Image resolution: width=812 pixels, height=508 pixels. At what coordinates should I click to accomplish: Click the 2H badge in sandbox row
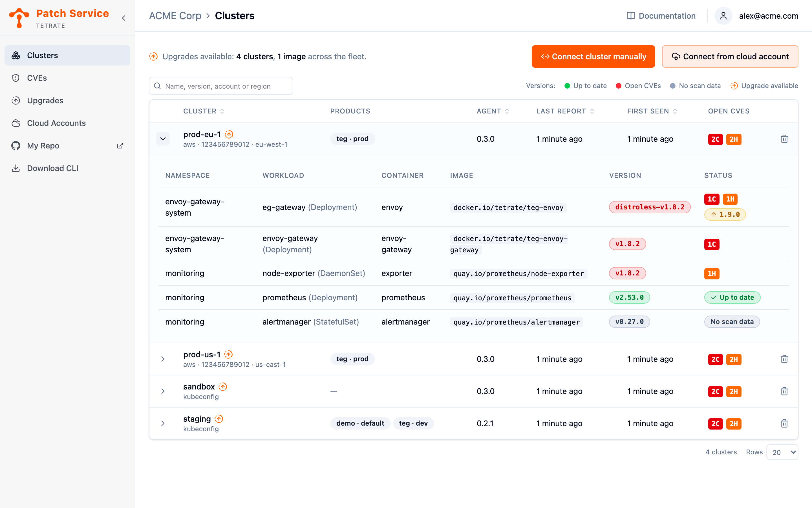coord(734,391)
